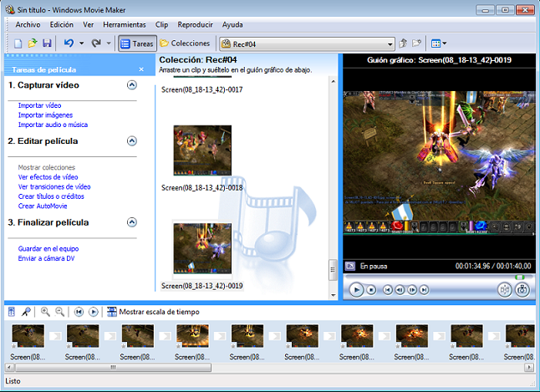Toggle full screen preview icon
The width and height of the screenshot is (540, 392).
point(350,266)
